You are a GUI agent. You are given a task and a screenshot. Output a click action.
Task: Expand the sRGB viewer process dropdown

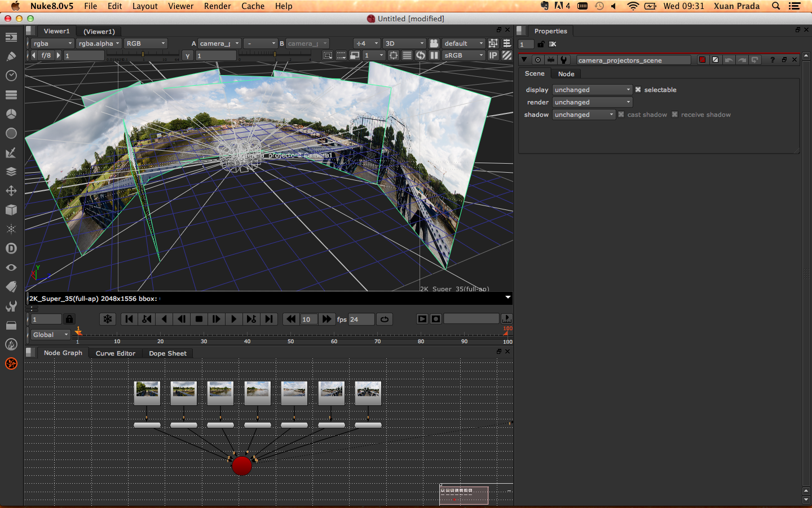[x=464, y=55]
